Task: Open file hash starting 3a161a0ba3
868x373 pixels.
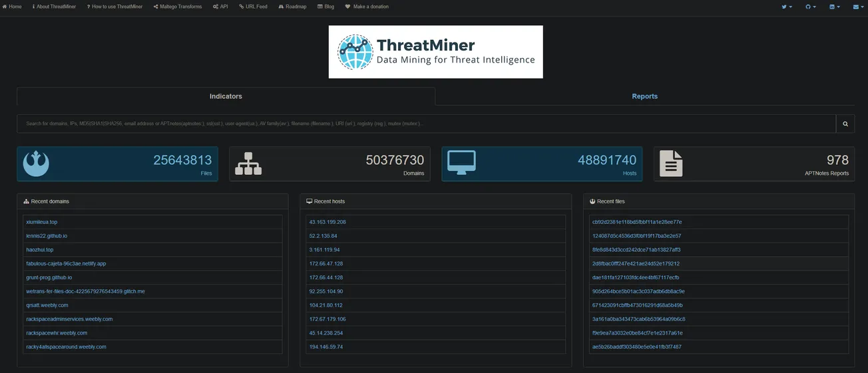Action: coord(639,319)
